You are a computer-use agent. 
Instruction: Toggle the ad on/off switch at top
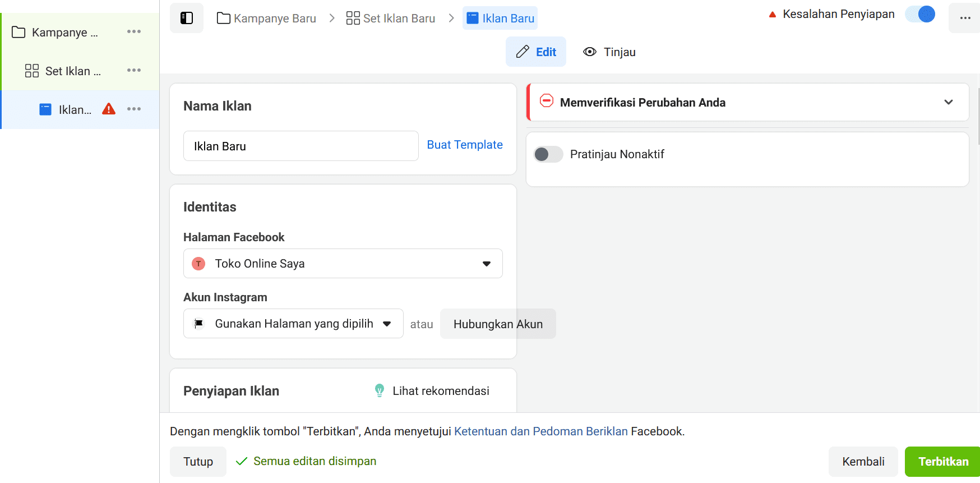click(x=921, y=14)
